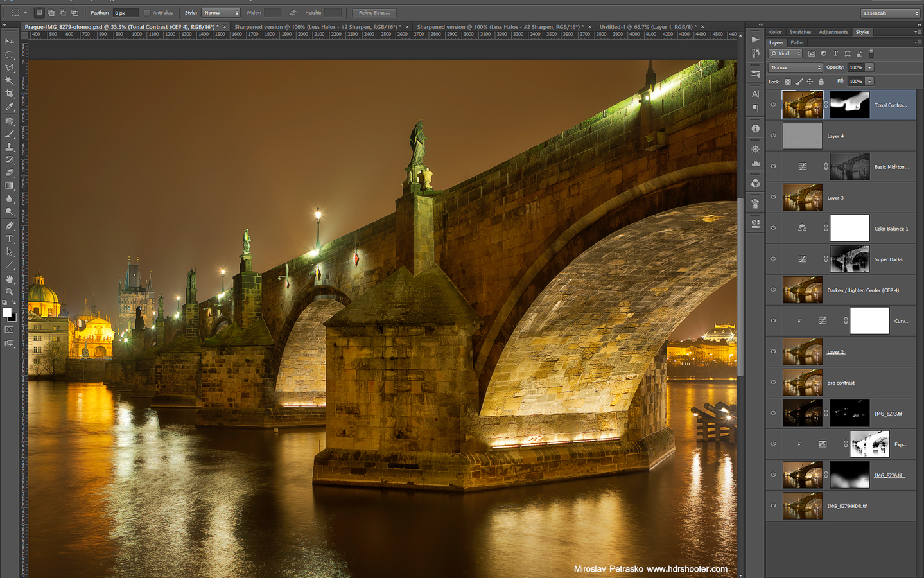Choose the Magic Wand tool
The image size is (924, 578).
click(x=9, y=81)
